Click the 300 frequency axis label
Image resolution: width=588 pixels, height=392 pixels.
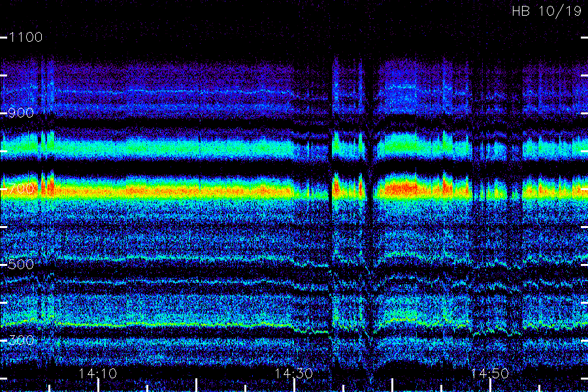pyautogui.click(x=21, y=340)
